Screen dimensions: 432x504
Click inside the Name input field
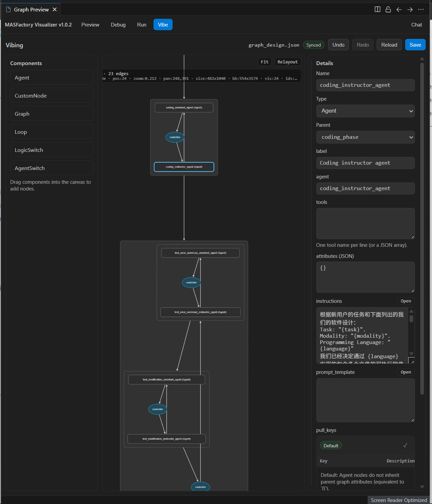tap(365, 85)
